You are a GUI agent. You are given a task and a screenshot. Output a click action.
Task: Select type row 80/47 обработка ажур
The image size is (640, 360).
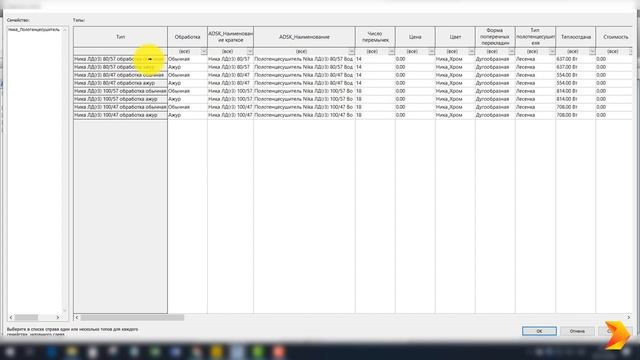point(120,83)
